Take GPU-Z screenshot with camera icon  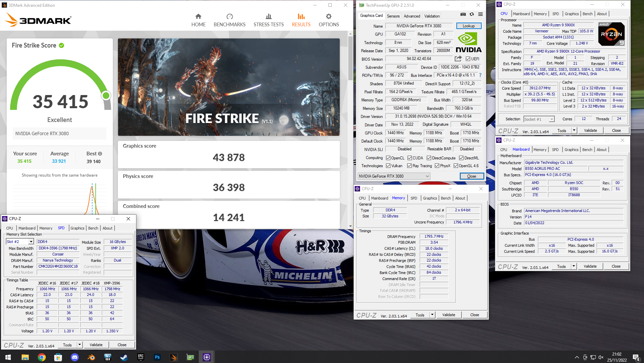(463, 14)
